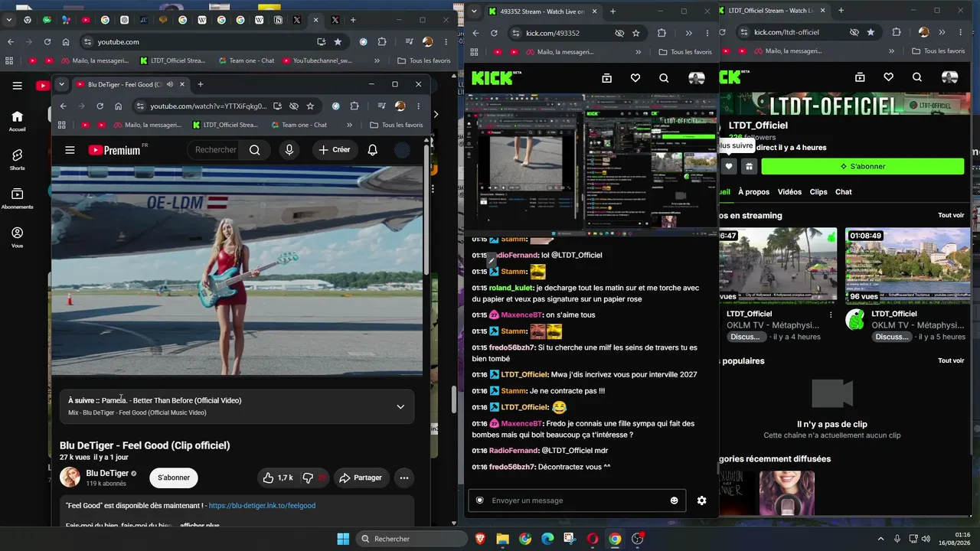This screenshot has width=980, height=551.
Task: Open tab search dropdown in Blu DeTiger window
Action: pyautogui.click(x=62, y=84)
